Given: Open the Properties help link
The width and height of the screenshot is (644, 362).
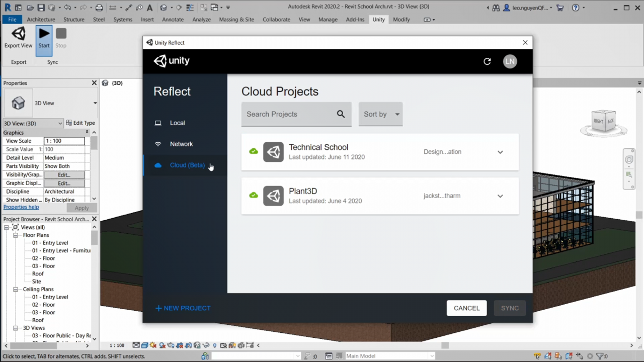Looking at the screenshot, I should tap(21, 207).
